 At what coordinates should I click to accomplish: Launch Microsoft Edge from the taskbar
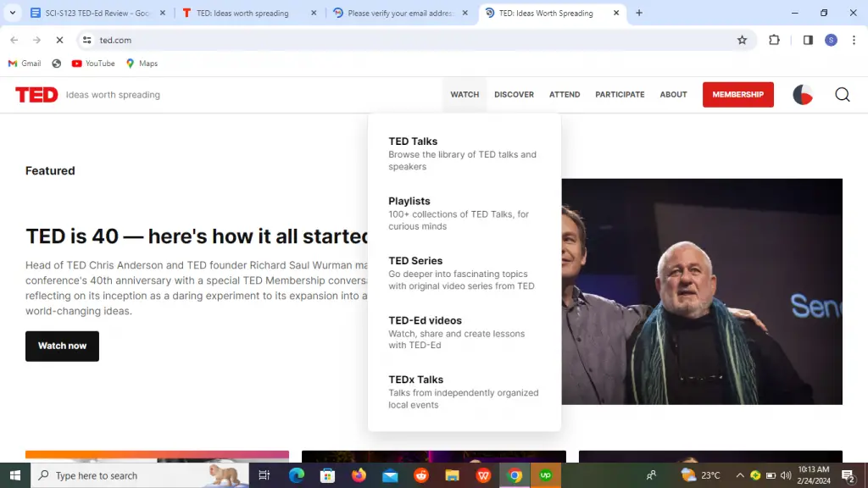296,475
